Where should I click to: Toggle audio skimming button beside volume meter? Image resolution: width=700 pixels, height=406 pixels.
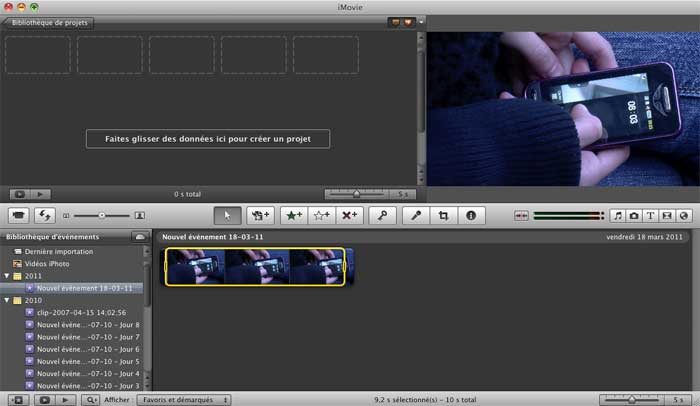[x=521, y=216]
